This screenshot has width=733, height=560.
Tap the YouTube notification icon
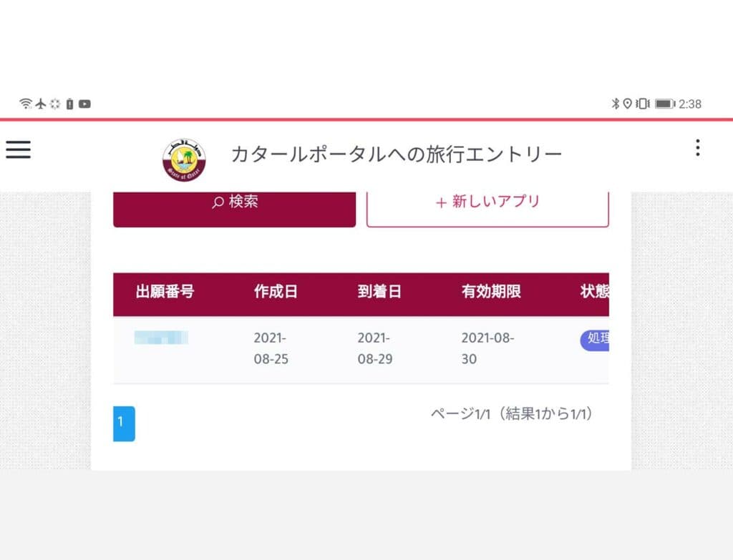pos(84,104)
